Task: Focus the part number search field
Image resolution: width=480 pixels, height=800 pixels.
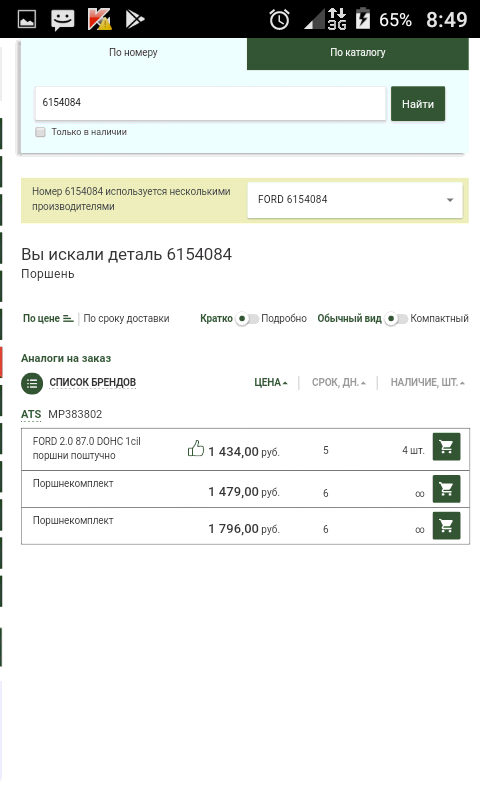Action: pos(210,103)
